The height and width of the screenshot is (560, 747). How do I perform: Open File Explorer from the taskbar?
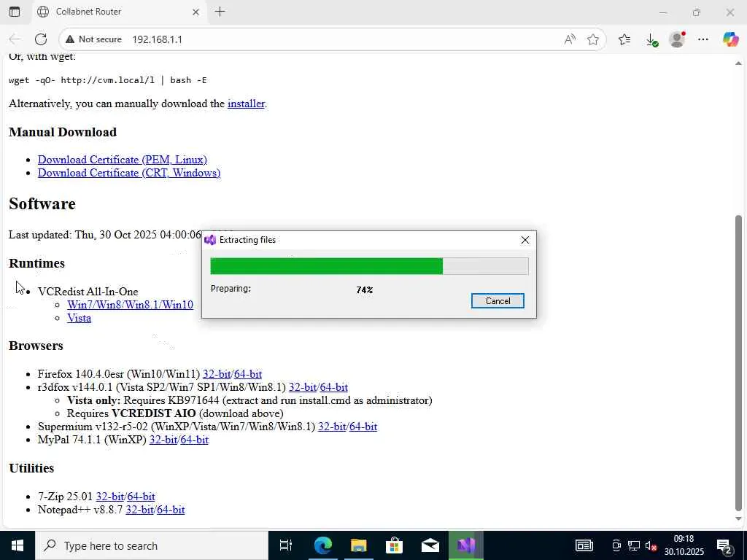pyautogui.click(x=359, y=545)
